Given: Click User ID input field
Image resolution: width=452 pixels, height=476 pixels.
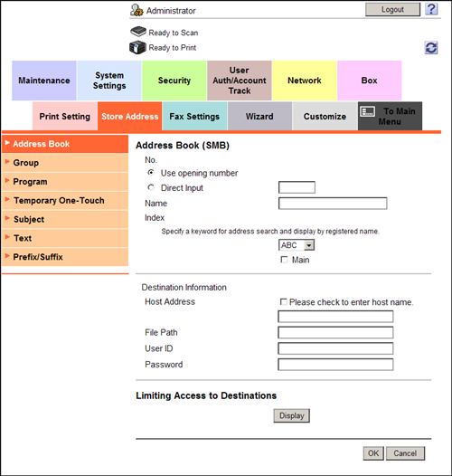Looking at the screenshot, I should pyautogui.click(x=335, y=348).
